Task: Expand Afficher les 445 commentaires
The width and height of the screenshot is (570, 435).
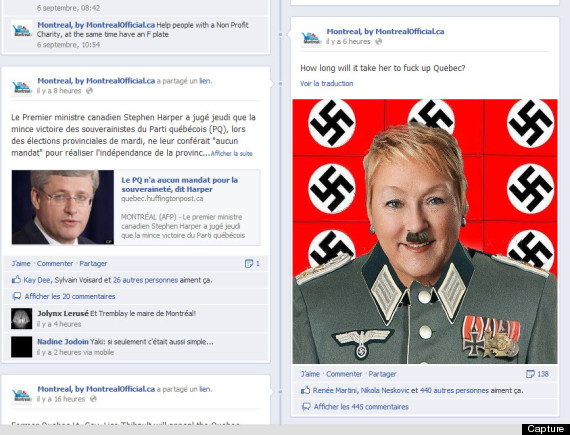Action: point(361,407)
